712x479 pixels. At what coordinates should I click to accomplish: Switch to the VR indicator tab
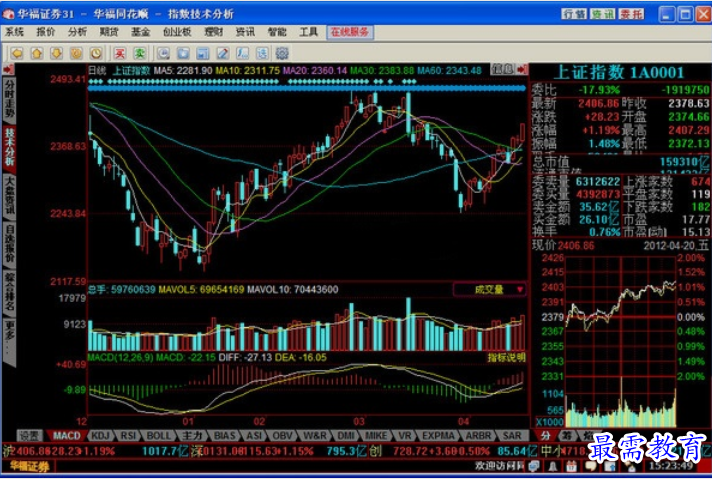tap(405, 435)
